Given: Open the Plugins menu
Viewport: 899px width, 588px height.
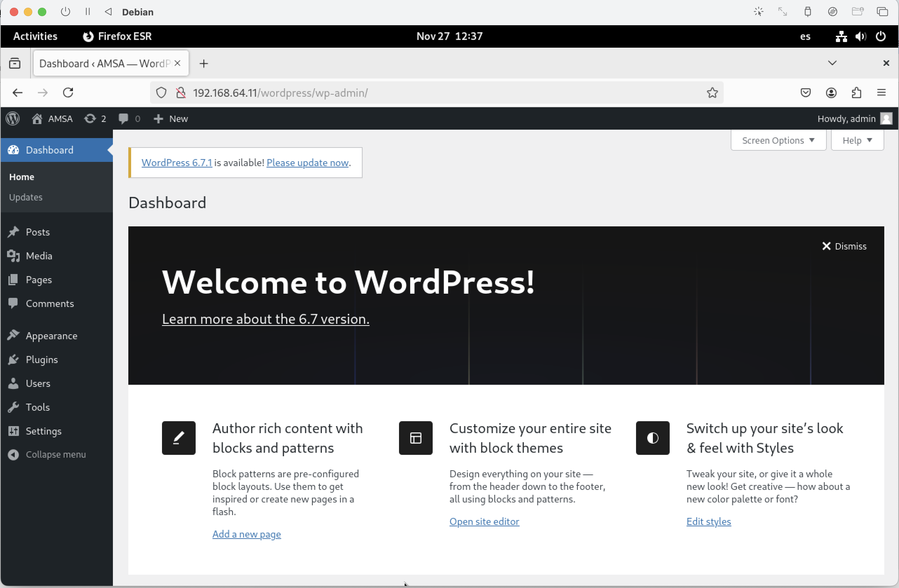Looking at the screenshot, I should [57, 359].
